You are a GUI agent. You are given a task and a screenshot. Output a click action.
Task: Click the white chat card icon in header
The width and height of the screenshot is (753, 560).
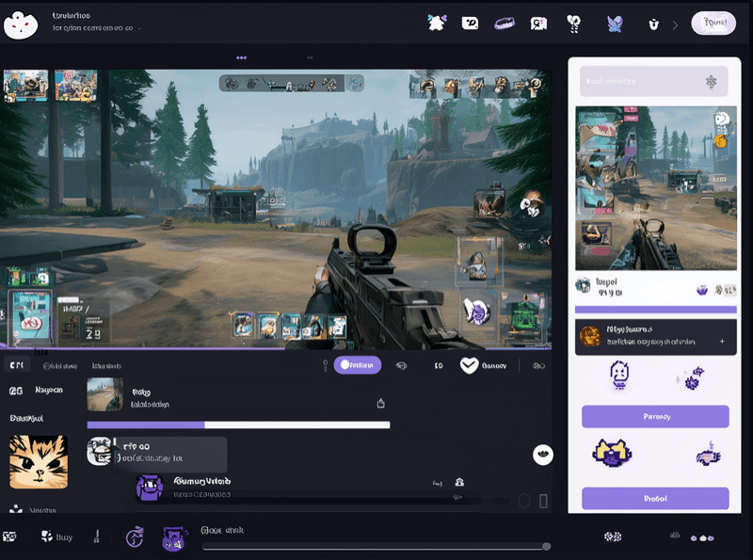point(470,23)
